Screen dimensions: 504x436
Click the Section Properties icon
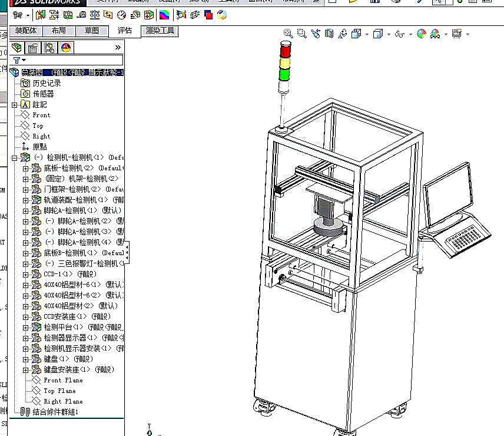(x=108, y=15)
